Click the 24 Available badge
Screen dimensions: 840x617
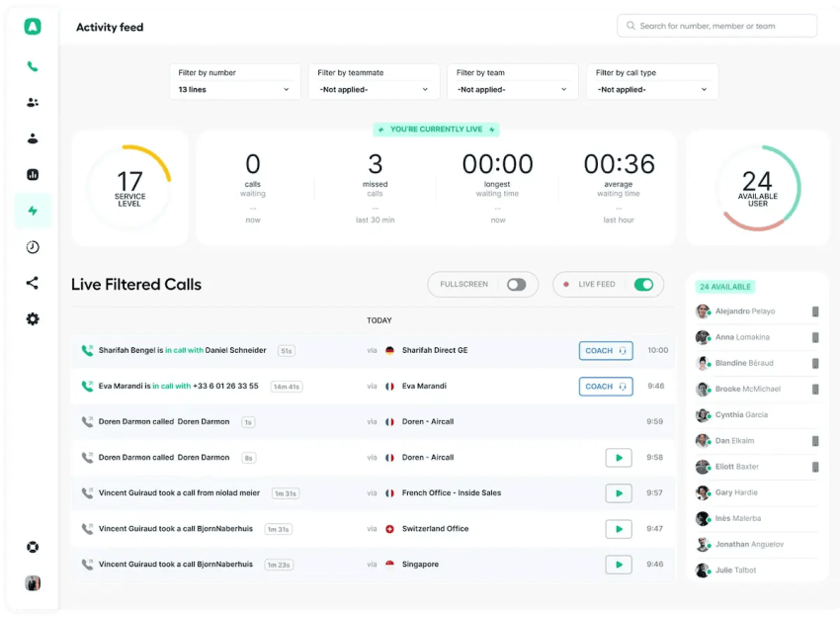724,287
